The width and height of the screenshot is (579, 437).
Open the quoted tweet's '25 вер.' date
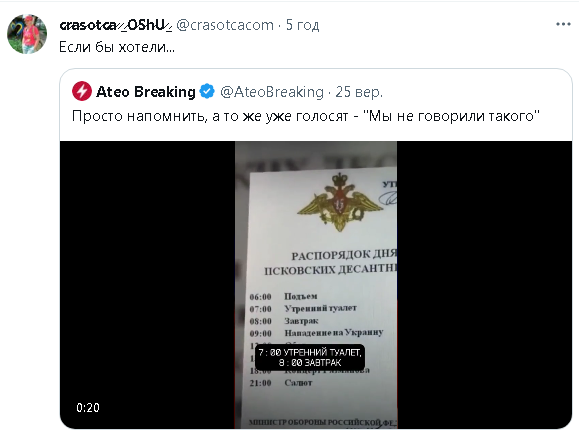pos(359,92)
